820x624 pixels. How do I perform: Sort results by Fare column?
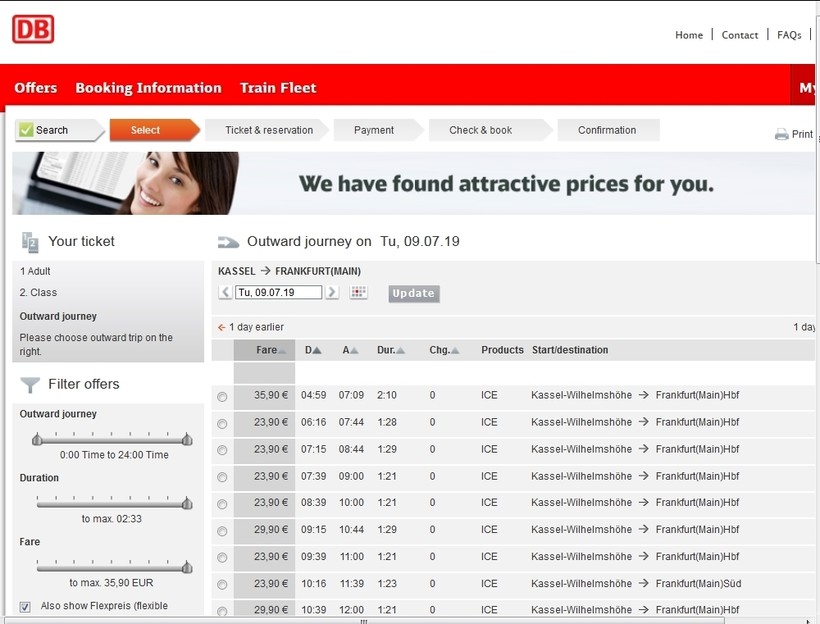point(270,350)
